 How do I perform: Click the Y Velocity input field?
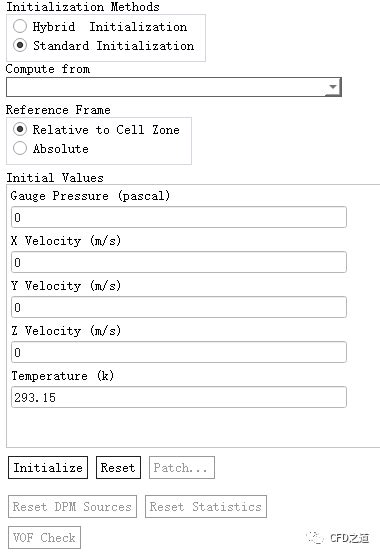coord(179,307)
